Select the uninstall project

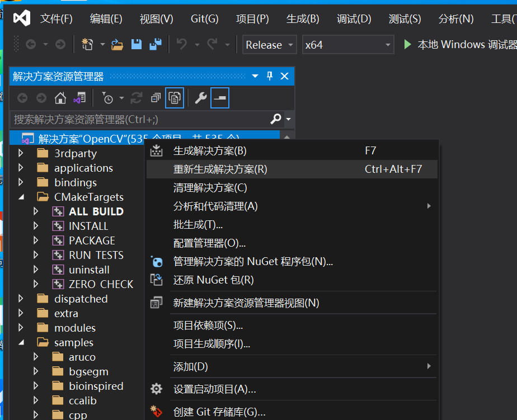coord(89,270)
